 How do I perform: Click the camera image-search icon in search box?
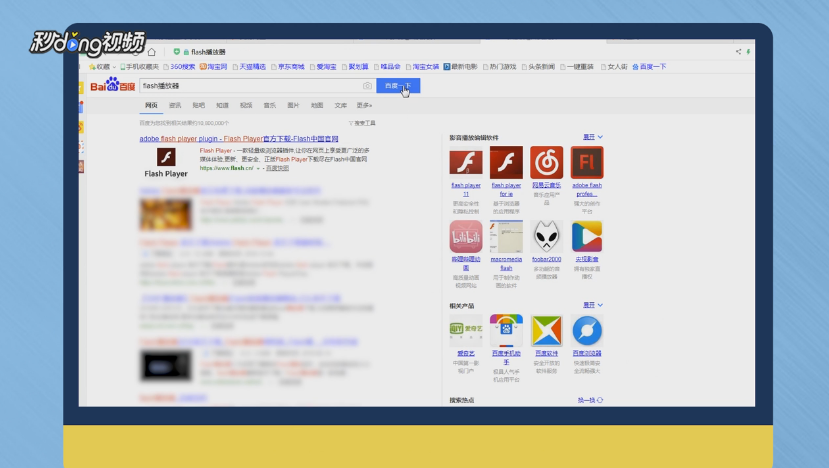(367, 86)
